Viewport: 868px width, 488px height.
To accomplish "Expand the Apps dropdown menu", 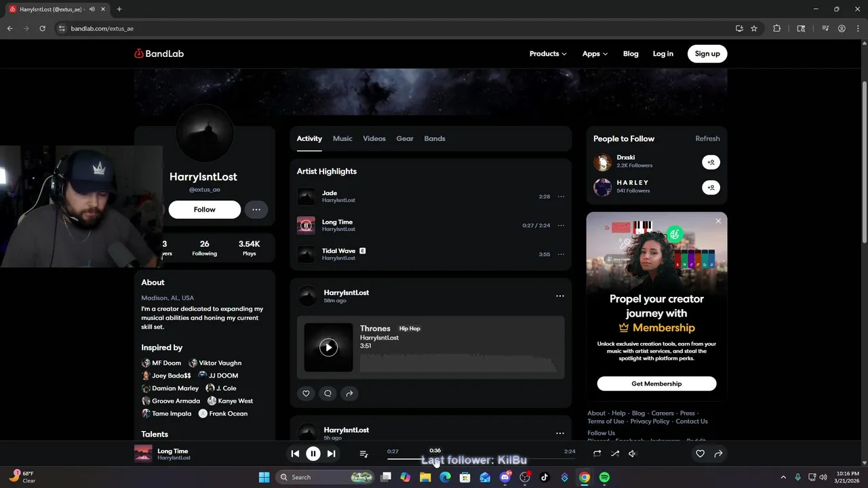I will (x=595, y=54).
